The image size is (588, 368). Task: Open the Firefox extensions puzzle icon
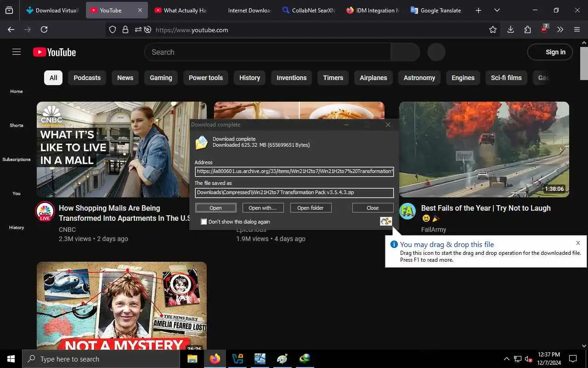(x=527, y=29)
